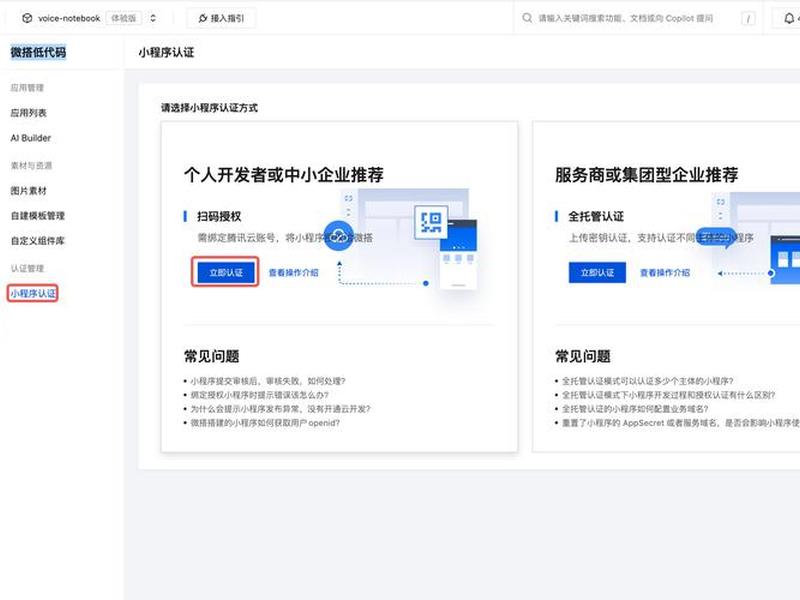Open FAQ 为什么会提示小程序发布异常

coord(280,409)
